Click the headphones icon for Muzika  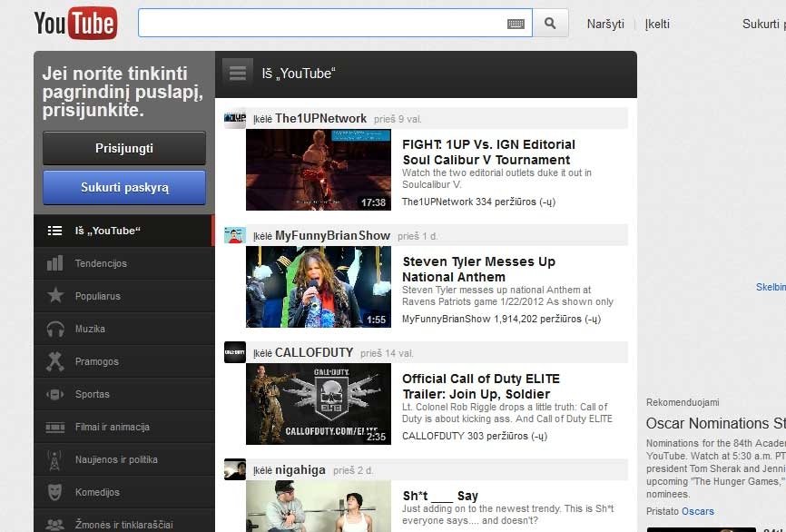tap(55, 329)
